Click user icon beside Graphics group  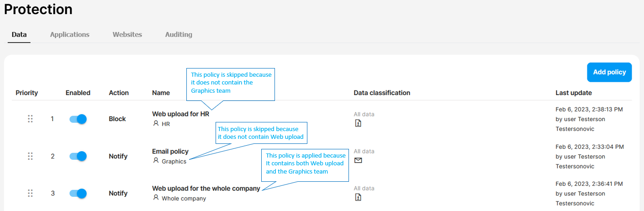pos(156,161)
